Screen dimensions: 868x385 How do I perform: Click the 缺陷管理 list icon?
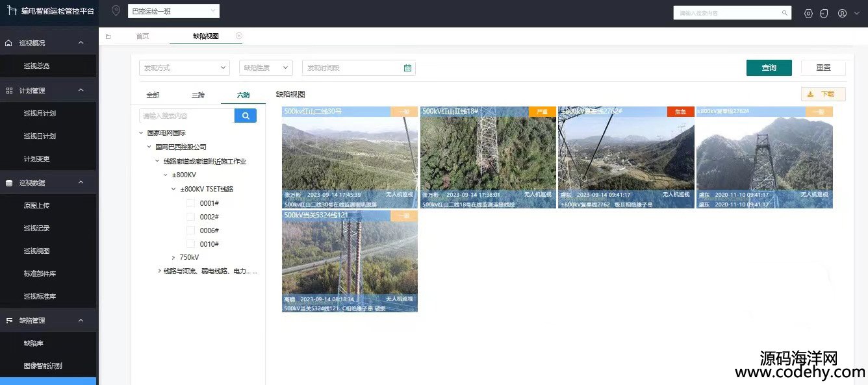point(9,320)
